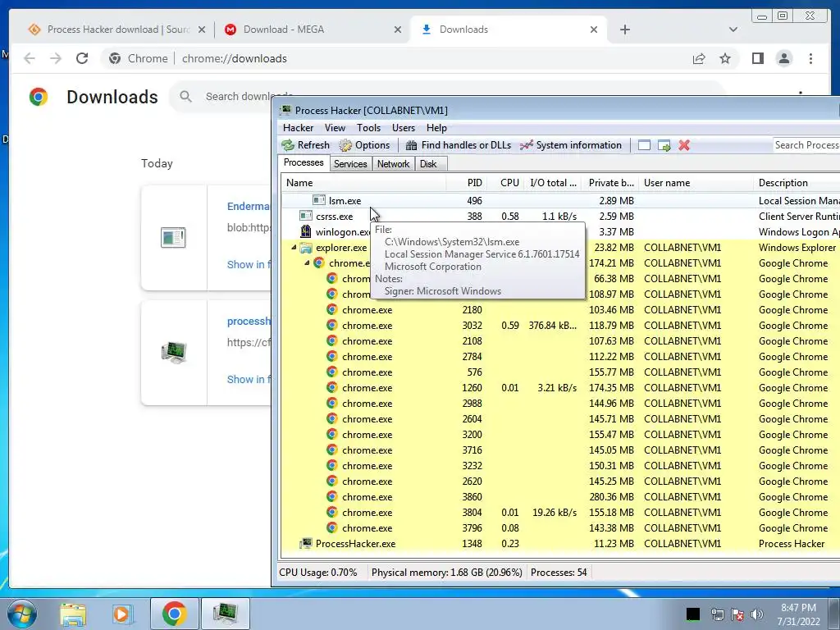
Task: Switch to the Network tab
Action: (393, 164)
